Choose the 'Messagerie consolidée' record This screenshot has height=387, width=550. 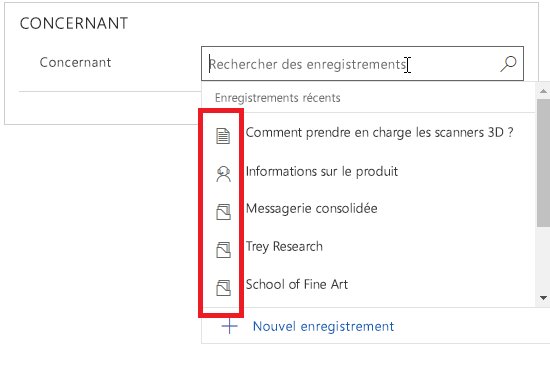coord(311,208)
